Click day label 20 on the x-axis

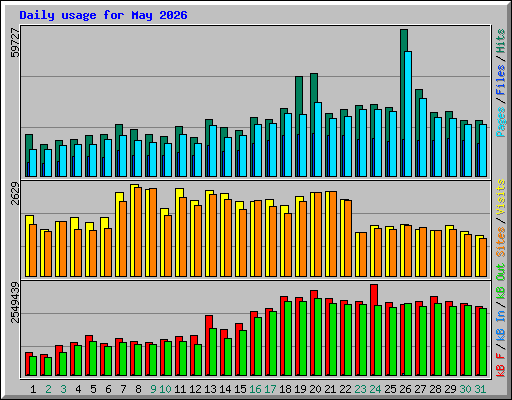315,389
